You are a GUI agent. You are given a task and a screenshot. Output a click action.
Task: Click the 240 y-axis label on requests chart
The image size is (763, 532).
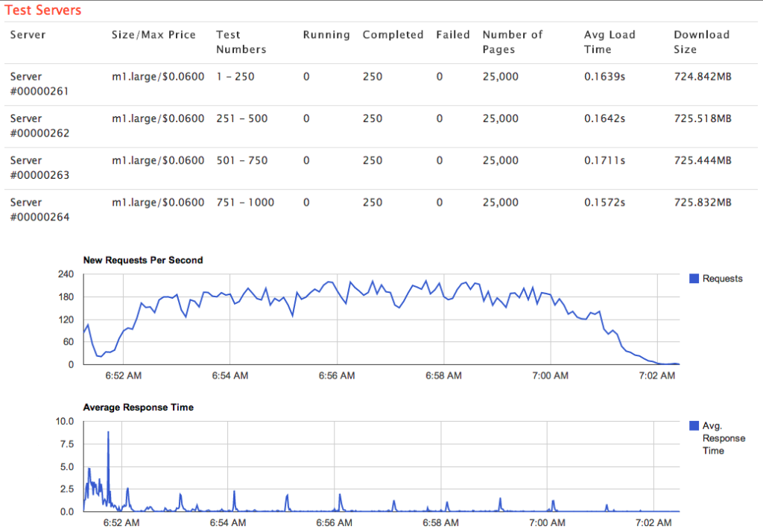tap(66, 274)
